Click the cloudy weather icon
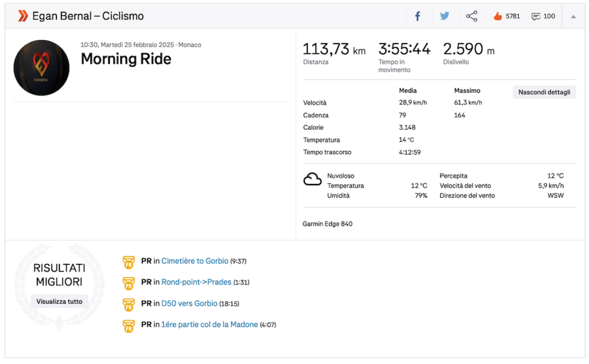 point(312,179)
